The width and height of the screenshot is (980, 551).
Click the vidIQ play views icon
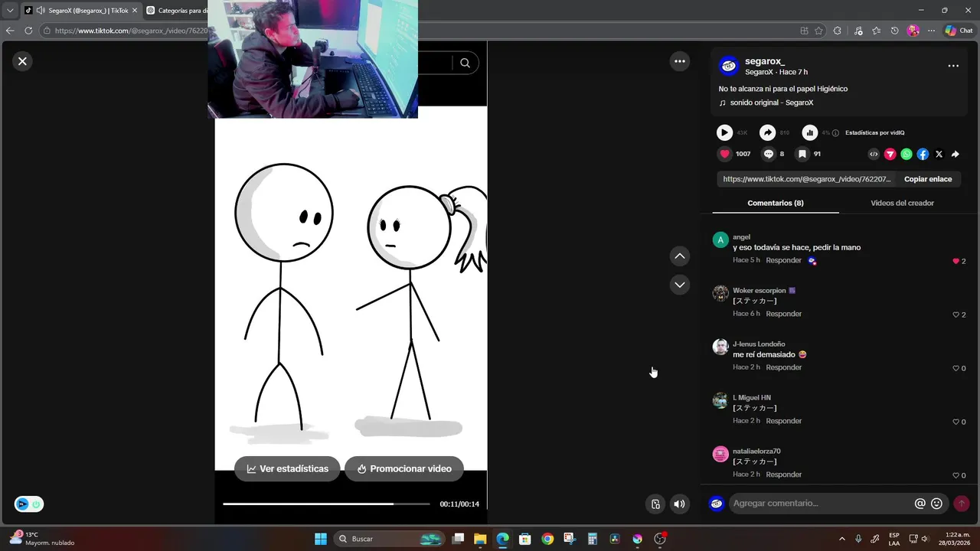[724, 132]
